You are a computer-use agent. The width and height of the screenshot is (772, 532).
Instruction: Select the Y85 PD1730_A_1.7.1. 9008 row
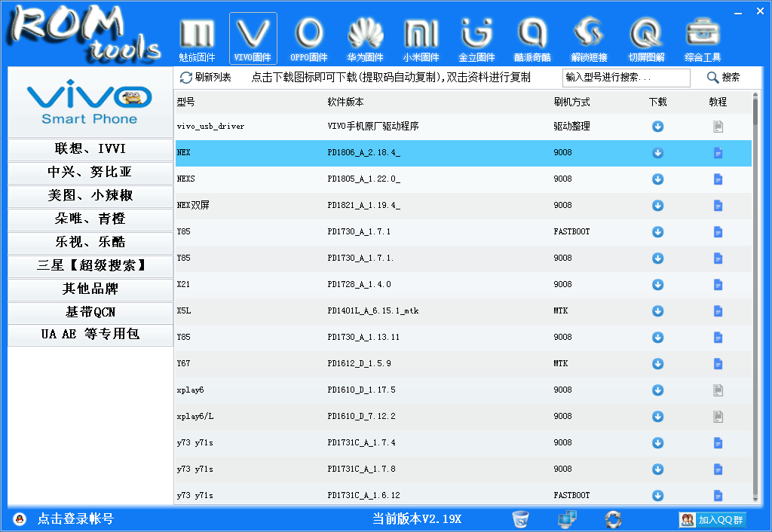(x=464, y=258)
